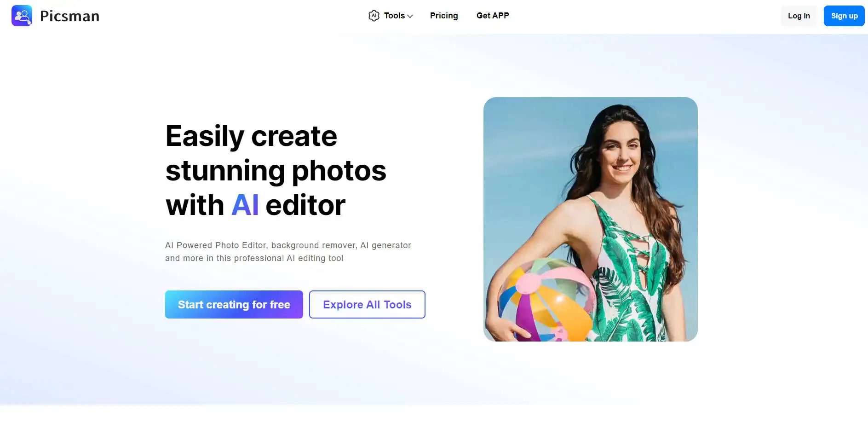Click the Picsman logo icon
The height and width of the screenshot is (423, 868).
[22, 16]
